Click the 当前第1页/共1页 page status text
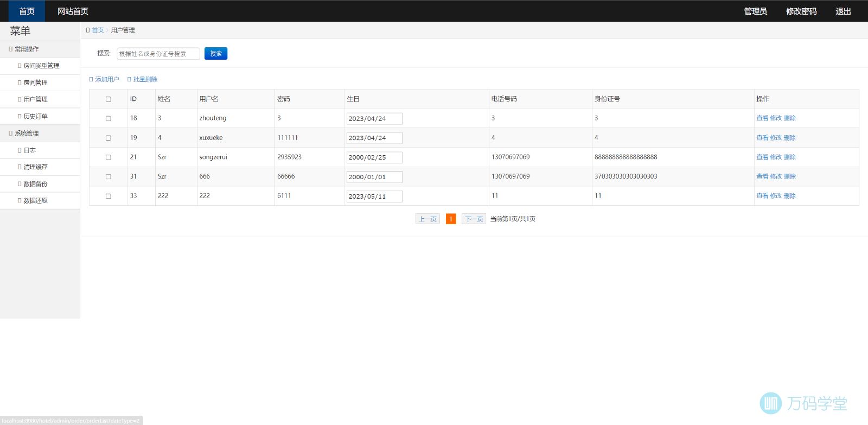868x425 pixels. click(513, 219)
